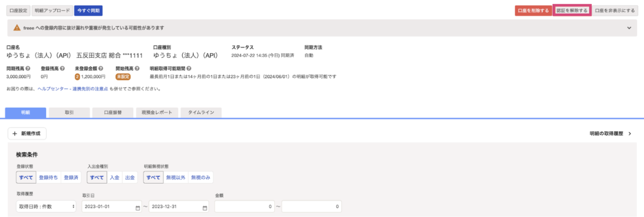Viewport: 644px width, 217px height.
Task: Select 登録待ち filter
Action: pyautogui.click(x=48, y=177)
